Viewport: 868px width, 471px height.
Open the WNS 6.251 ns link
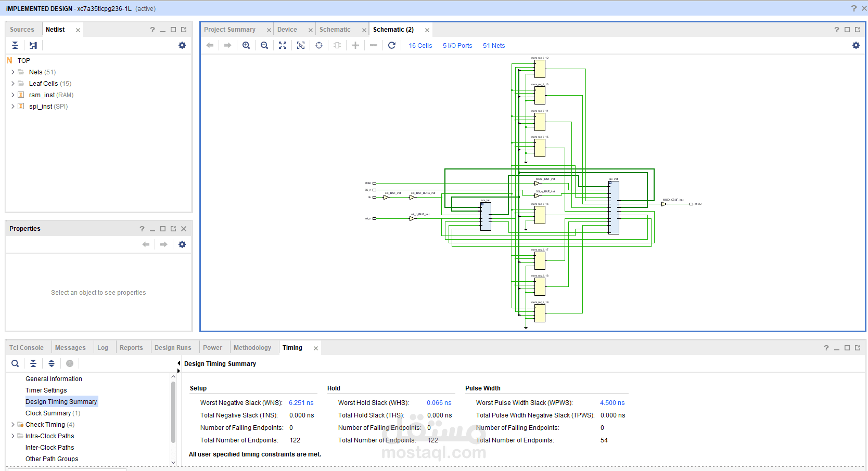(301, 403)
